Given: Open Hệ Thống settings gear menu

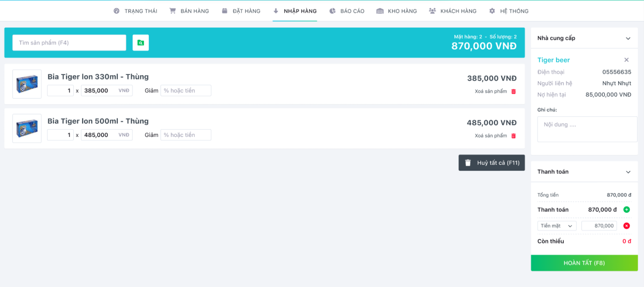Looking at the screenshot, I should click(x=509, y=11).
